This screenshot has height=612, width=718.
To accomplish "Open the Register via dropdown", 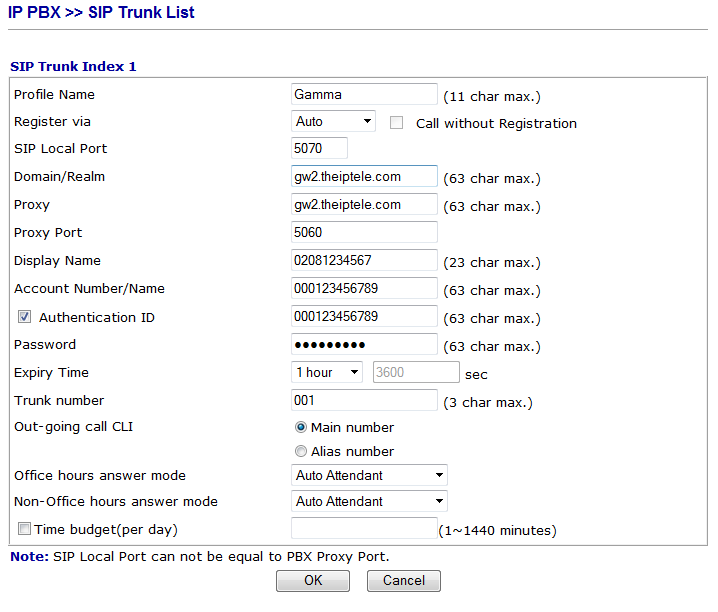I will coord(333,121).
